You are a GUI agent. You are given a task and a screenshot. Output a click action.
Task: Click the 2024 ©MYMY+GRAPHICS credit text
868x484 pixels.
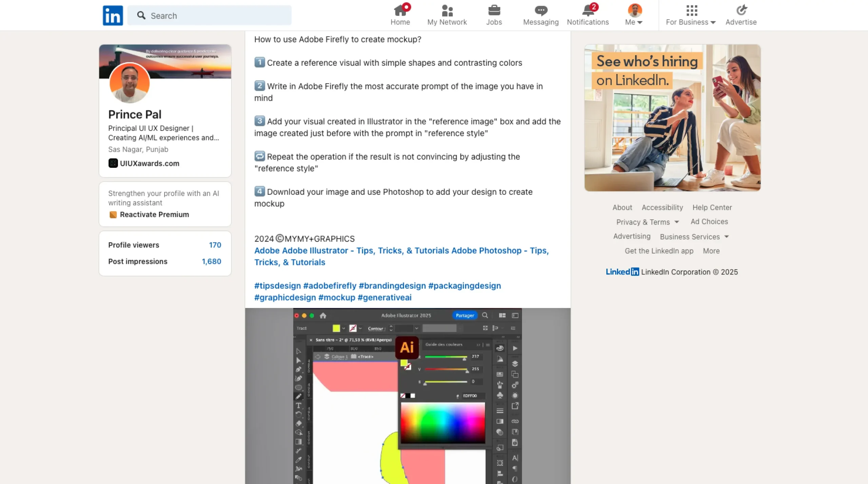click(304, 238)
